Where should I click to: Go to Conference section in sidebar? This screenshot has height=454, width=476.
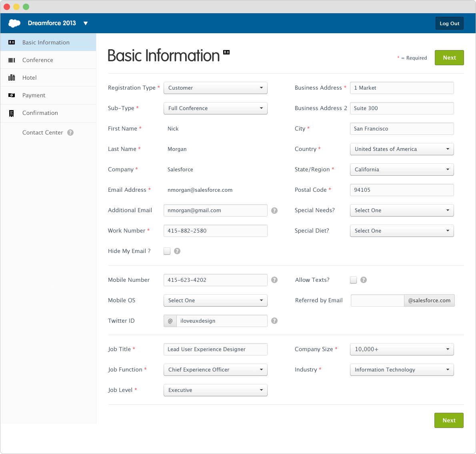[48, 60]
